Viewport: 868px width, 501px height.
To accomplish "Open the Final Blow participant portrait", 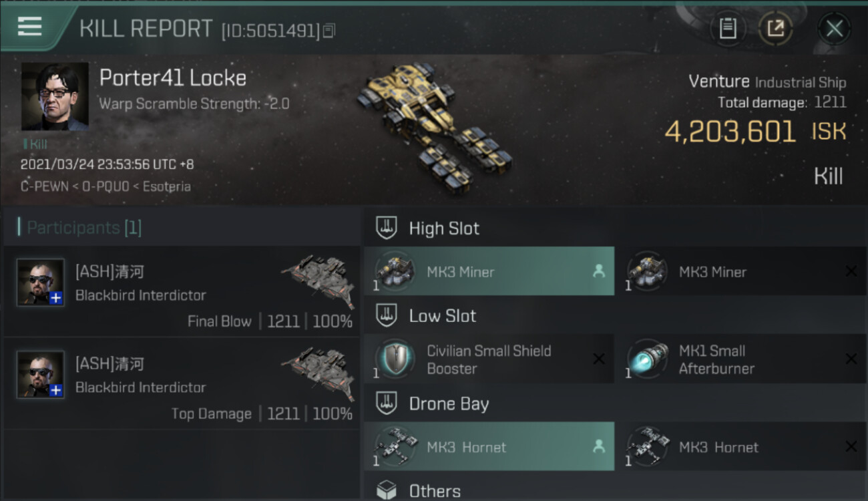I will point(41,283).
